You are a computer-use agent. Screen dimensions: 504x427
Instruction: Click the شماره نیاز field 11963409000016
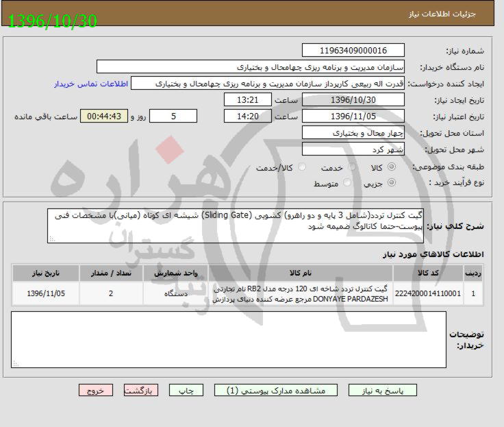pyautogui.click(x=353, y=51)
